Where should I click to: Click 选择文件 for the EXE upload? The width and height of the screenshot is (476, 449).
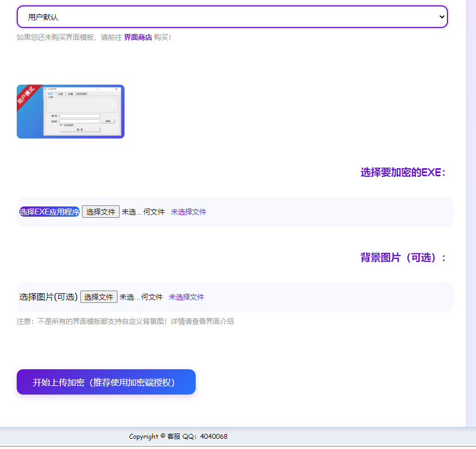point(100,211)
